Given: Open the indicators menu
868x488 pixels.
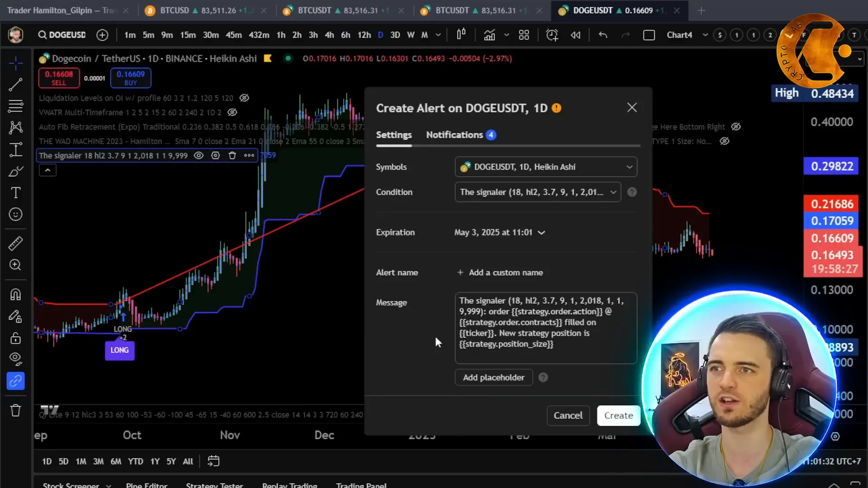Looking at the screenshot, I should click(490, 35).
